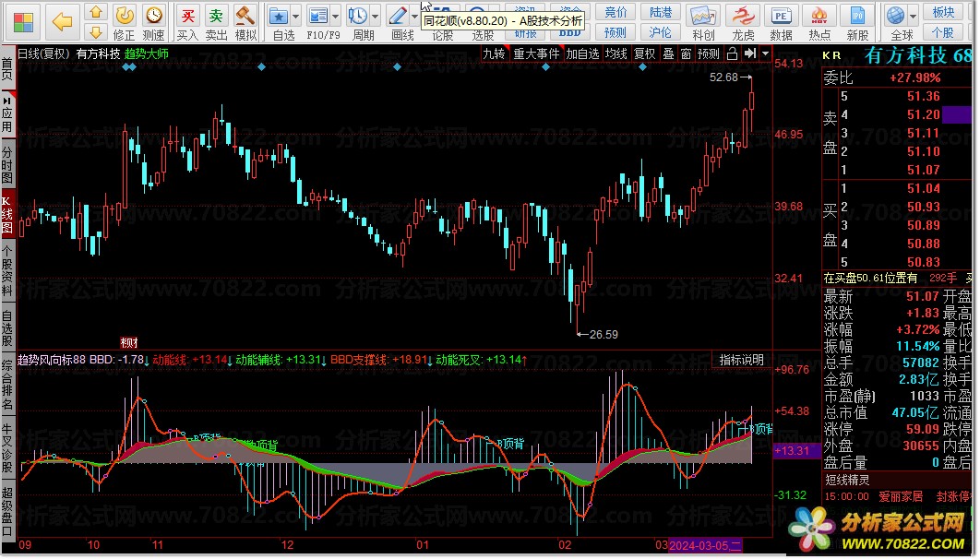This screenshot has height=559, width=980.
Task: Toggle 重大事件 markers on chart
Action: tap(536, 54)
